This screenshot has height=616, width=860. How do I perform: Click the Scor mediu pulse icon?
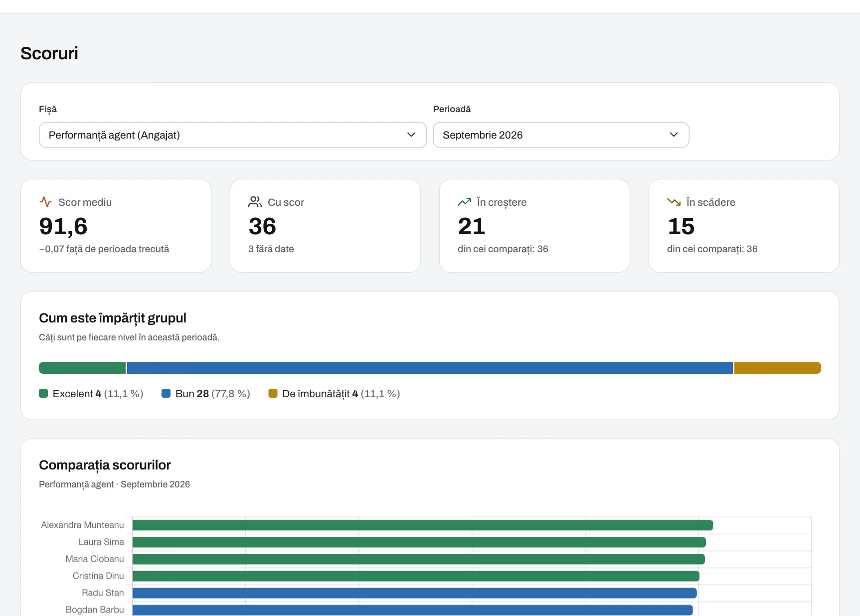(x=45, y=202)
